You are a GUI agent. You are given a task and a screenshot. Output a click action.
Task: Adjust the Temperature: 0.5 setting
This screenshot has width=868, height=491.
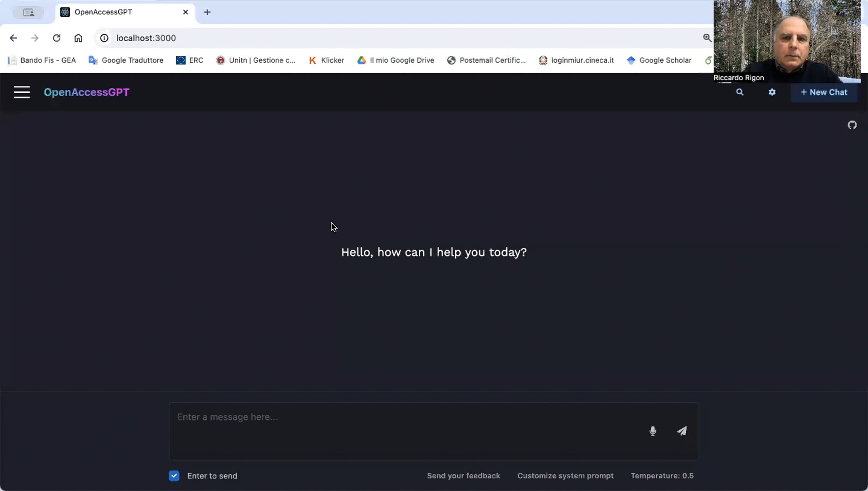662,476
